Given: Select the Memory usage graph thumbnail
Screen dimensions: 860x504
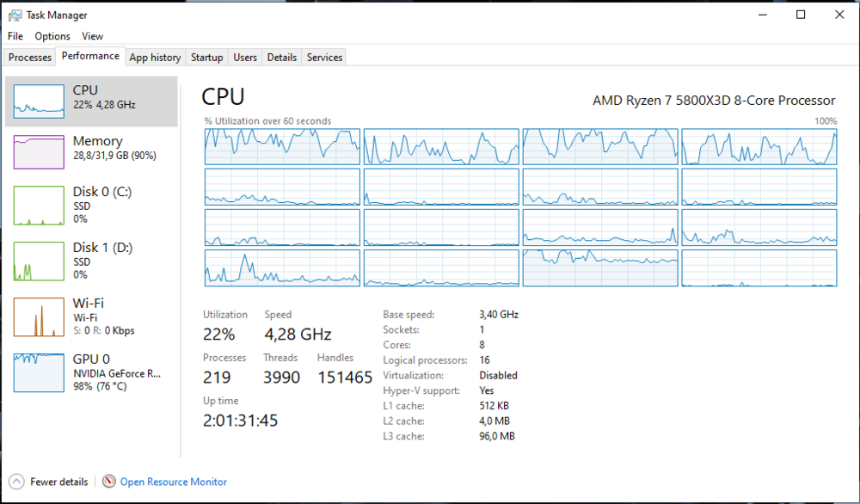Looking at the screenshot, I should coord(39,152).
